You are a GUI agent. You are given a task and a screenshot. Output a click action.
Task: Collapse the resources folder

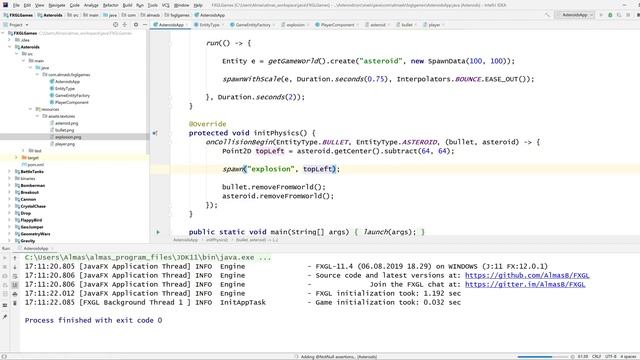[x=31, y=109]
